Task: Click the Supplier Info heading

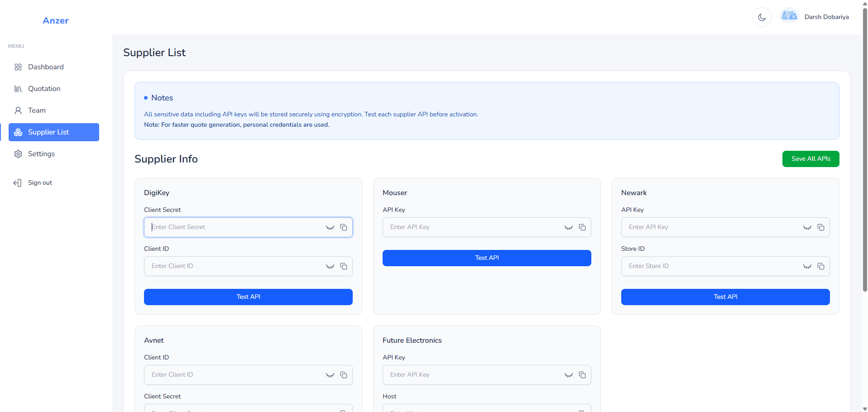Action: pyautogui.click(x=166, y=159)
